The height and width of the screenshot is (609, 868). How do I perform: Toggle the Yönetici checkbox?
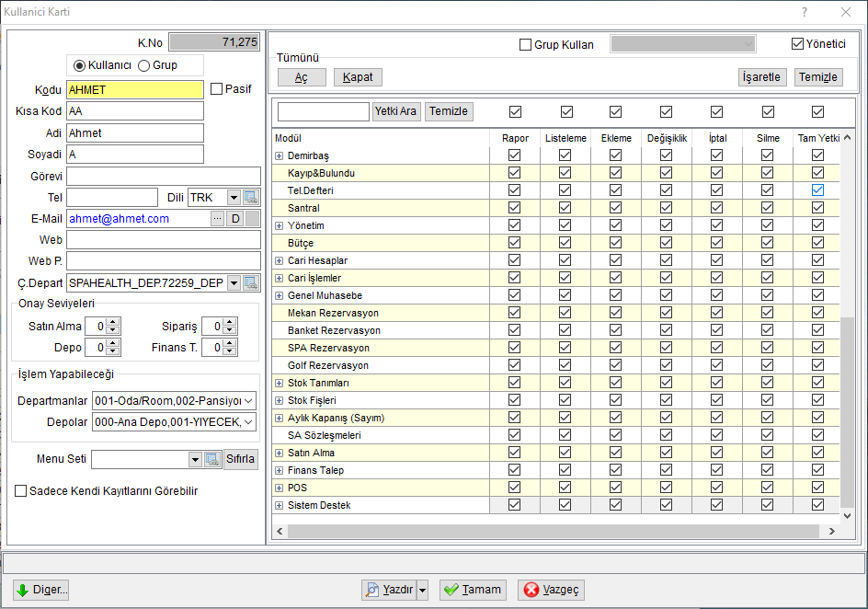[797, 44]
